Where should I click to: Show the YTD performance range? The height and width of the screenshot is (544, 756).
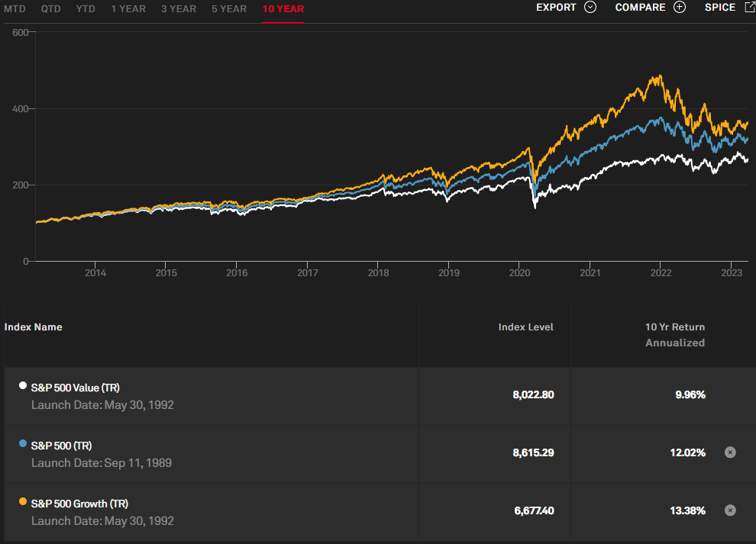86,9
